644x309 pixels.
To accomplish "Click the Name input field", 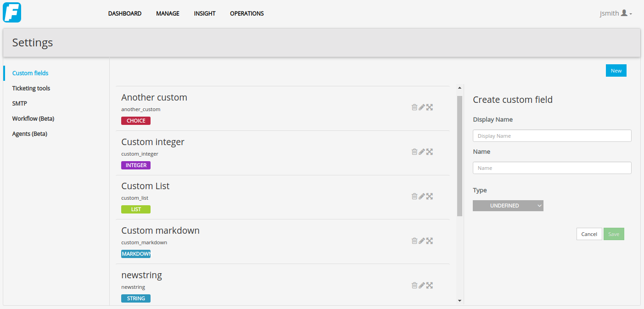I will (x=552, y=168).
